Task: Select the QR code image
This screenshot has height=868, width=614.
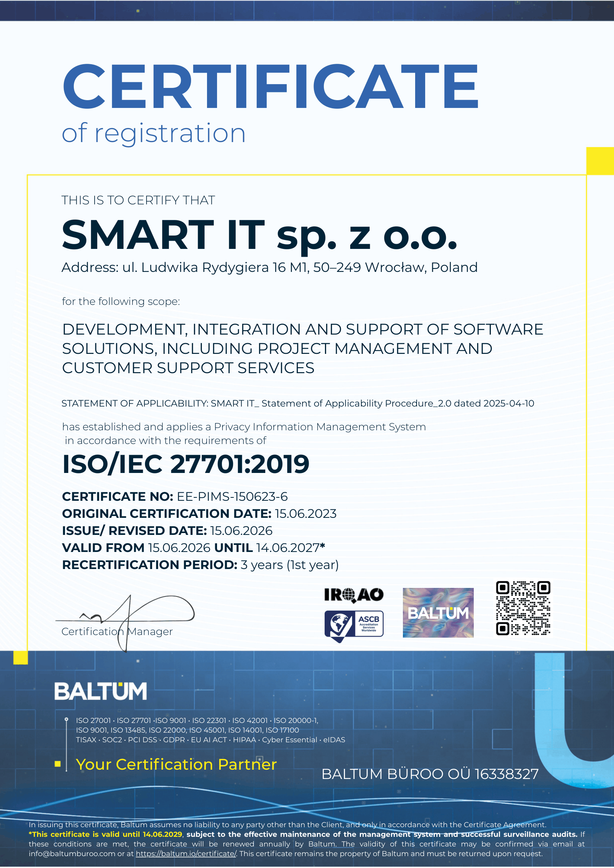Action: (523, 608)
